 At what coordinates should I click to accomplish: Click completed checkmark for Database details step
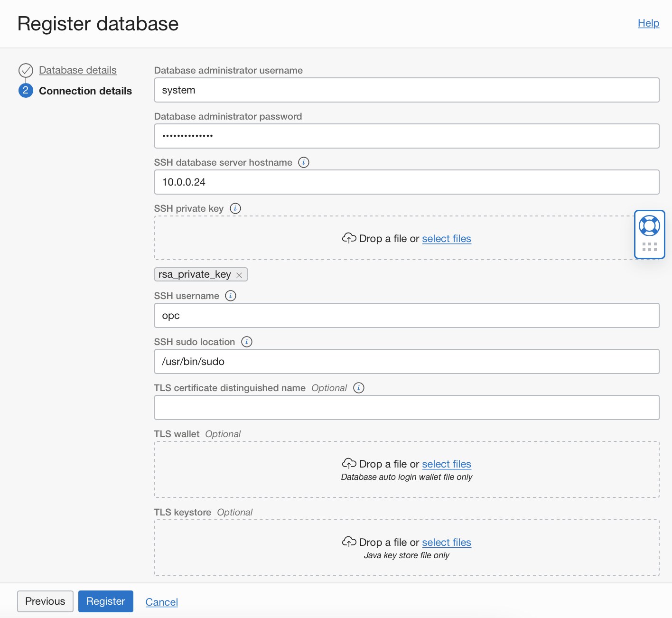coord(26,70)
